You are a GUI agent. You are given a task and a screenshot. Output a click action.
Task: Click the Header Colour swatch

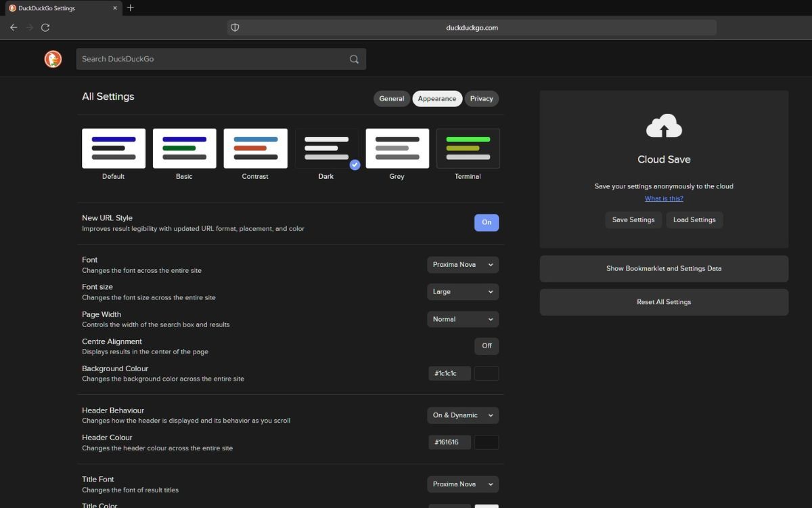tap(487, 442)
